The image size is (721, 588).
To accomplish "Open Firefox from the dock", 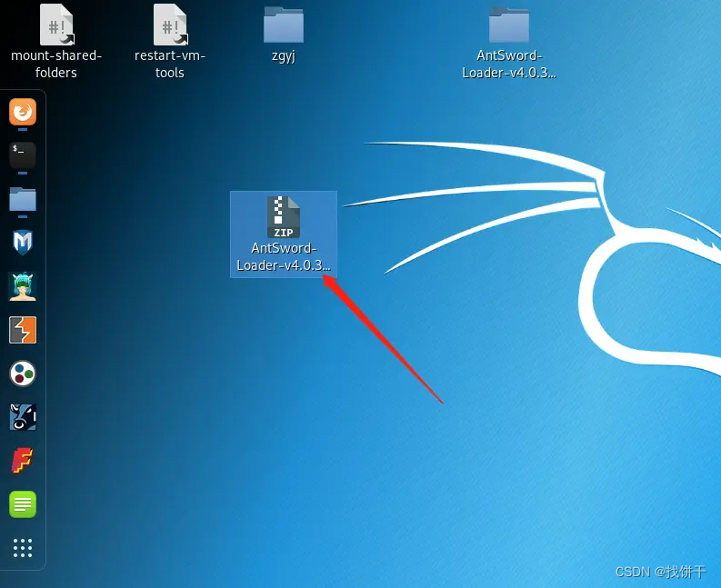I will coord(23,112).
